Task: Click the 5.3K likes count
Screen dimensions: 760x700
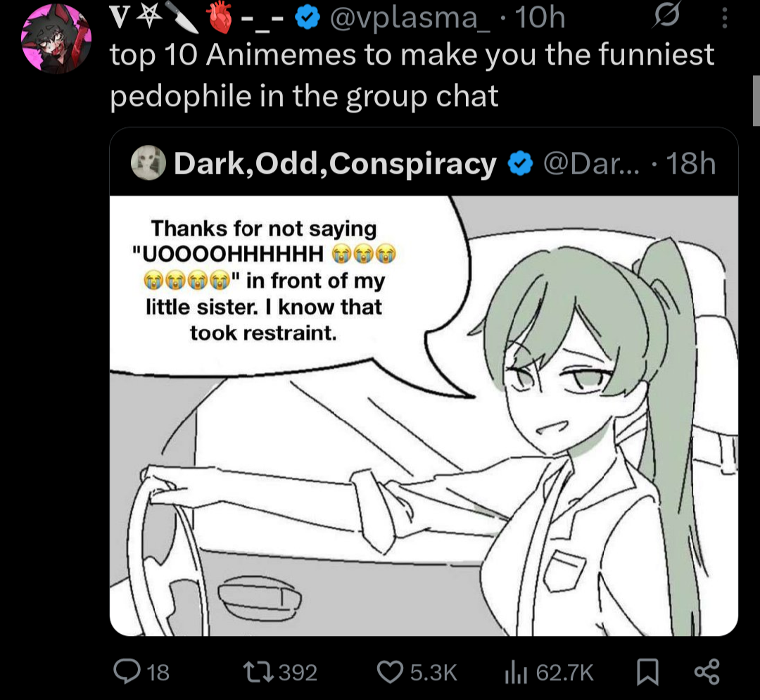Action: click(433, 673)
